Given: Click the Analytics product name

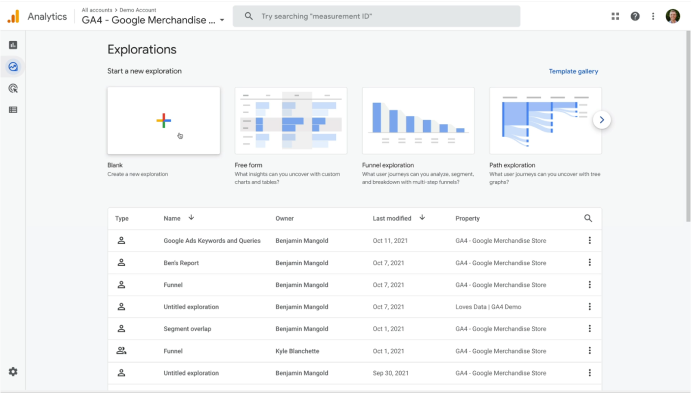Looking at the screenshot, I should tap(47, 17).
